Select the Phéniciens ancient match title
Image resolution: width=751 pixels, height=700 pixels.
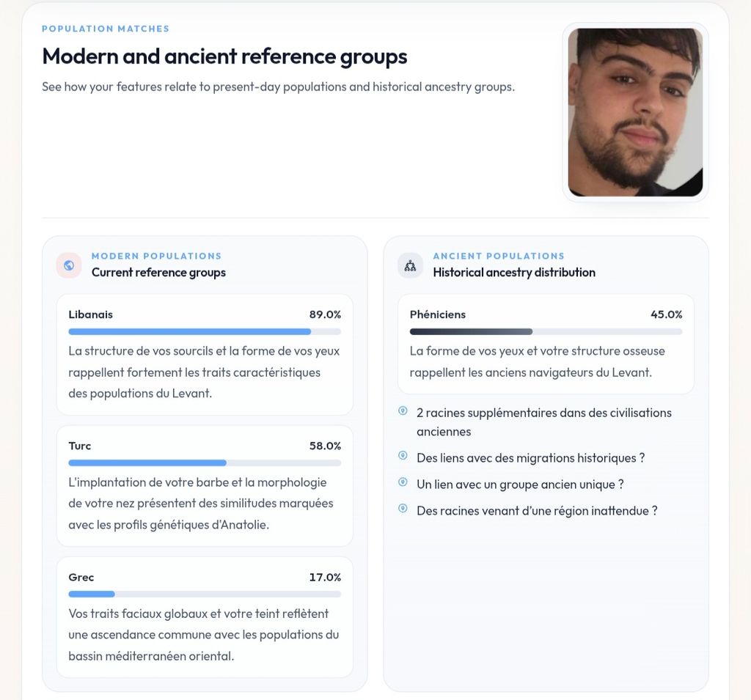pyautogui.click(x=437, y=314)
